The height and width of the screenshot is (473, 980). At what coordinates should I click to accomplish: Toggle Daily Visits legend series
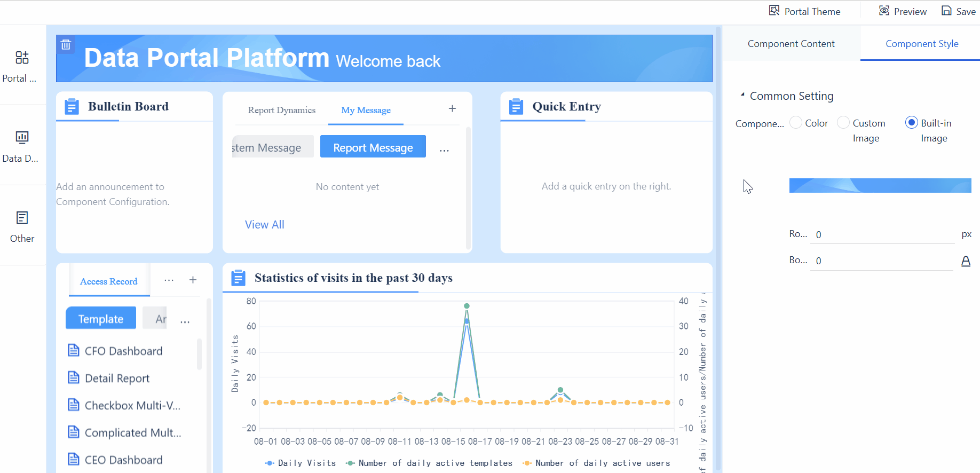300,463
